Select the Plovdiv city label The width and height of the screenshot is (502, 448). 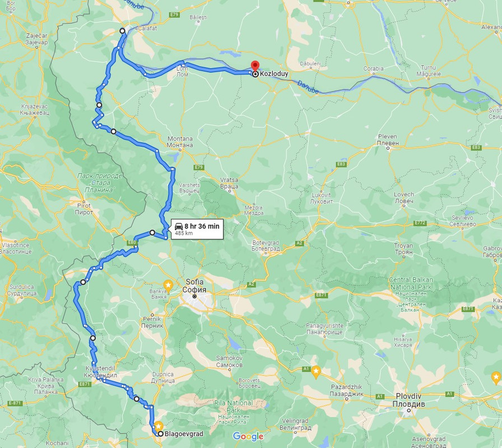pyautogui.click(x=408, y=400)
